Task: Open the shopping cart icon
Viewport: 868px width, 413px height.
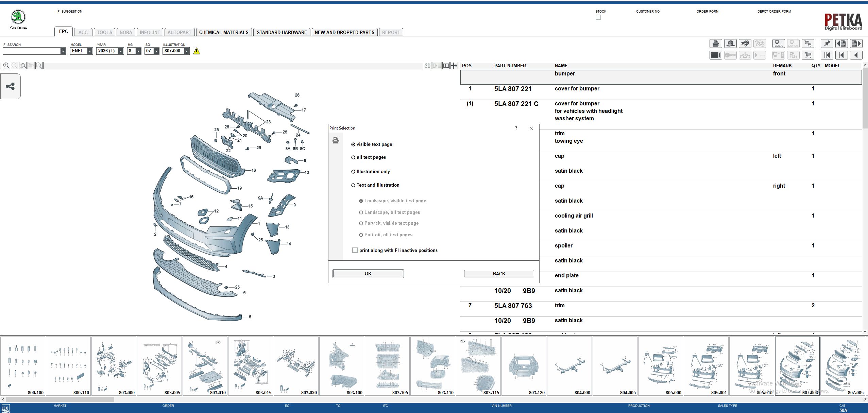Action: (x=808, y=55)
